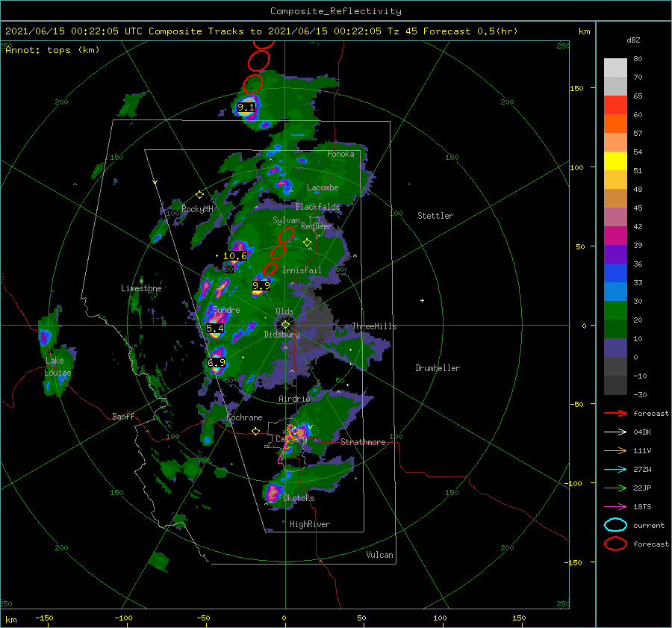Click the yellow diamond marker beside RockyMH
This screenshot has height=628, width=672.
coord(199,195)
